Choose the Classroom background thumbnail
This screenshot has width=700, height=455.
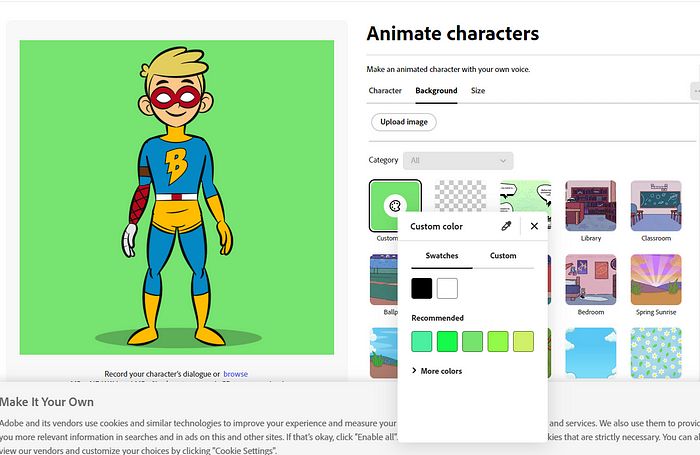[656, 206]
